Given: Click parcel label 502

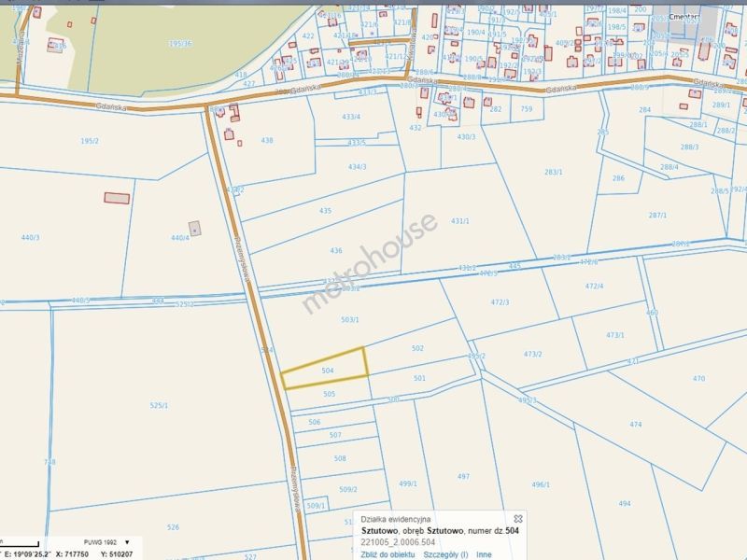Looking at the screenshot, I should (417, 348).
